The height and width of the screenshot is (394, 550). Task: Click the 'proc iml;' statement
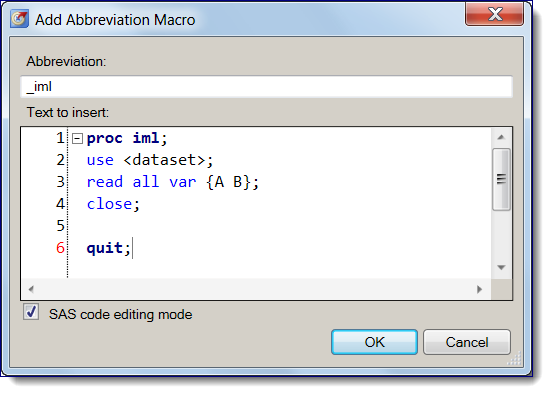127,139
